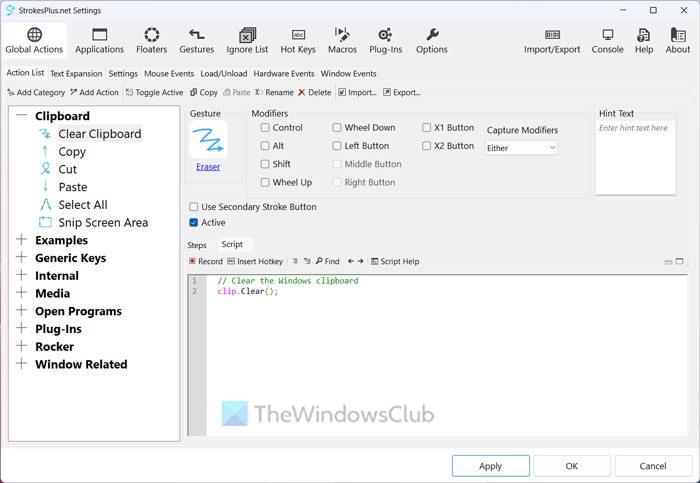Open the About section
Viewport: 700px width, 483px height.
tap(677, 41)
